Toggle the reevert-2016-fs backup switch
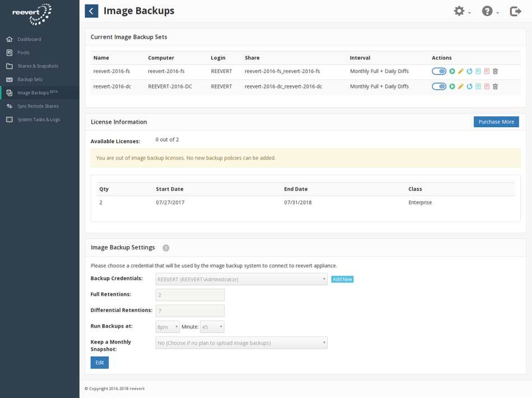The width and height of the screenshot is (532, 398). 439,71
